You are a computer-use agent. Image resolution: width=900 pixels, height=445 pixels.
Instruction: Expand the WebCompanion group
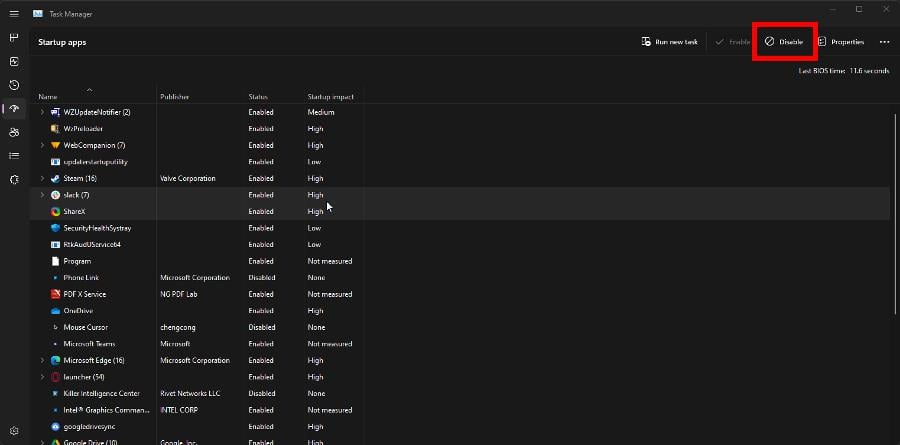(42, 145)
